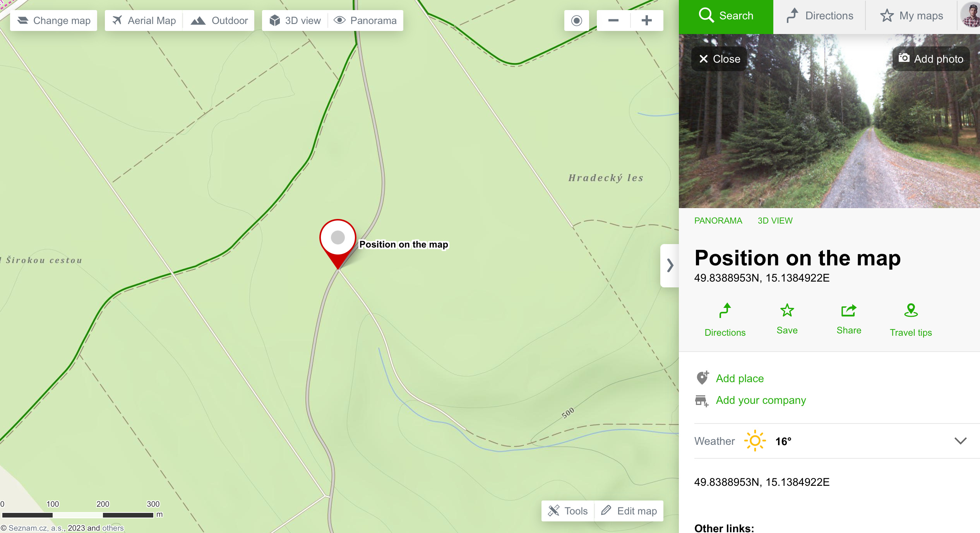
Task: Open the Change map dropdown
Action: (54, 20)
